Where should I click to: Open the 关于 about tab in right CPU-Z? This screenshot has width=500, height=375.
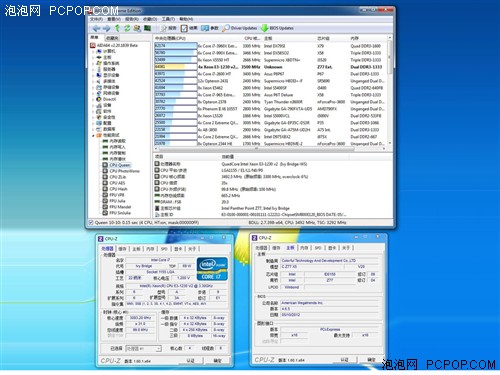(x=346, y=248)
